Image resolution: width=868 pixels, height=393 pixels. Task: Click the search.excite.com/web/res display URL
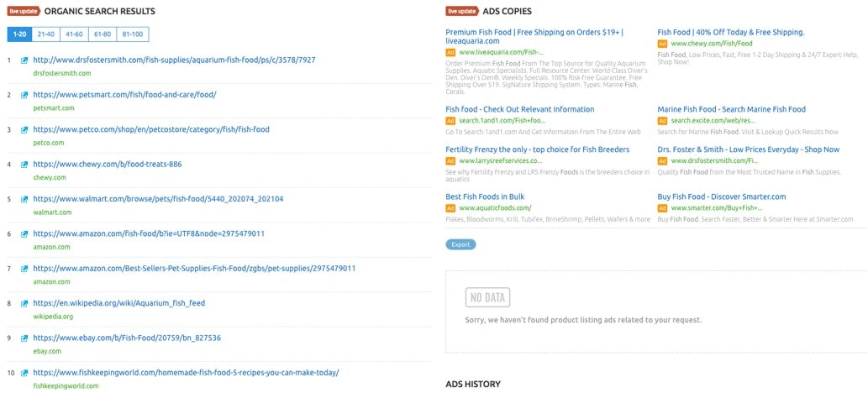pyautogui.click(x=713, y=120)
